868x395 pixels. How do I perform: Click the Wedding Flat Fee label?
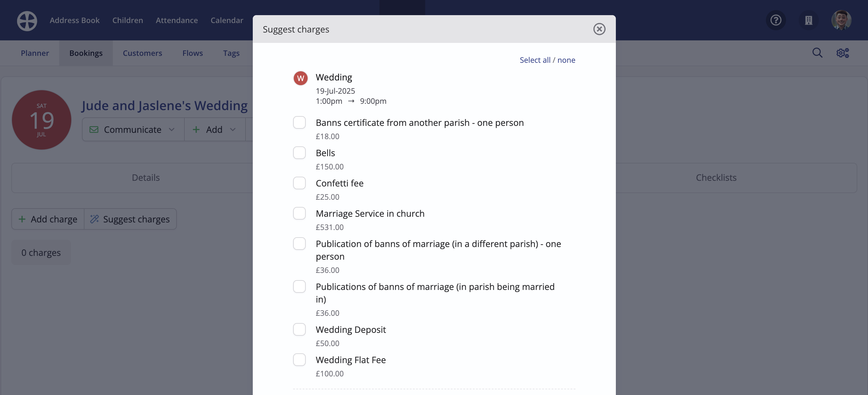pyautogui.click(x=350, y=360)
